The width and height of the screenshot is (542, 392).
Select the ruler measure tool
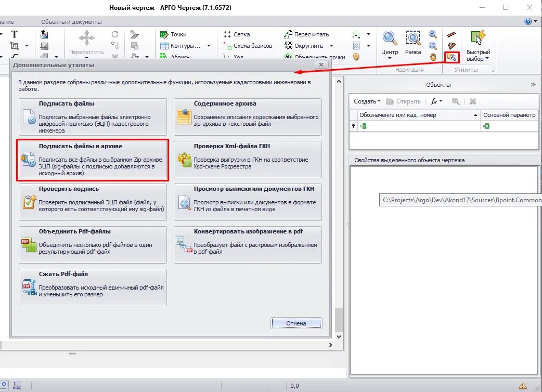point(451,34)
